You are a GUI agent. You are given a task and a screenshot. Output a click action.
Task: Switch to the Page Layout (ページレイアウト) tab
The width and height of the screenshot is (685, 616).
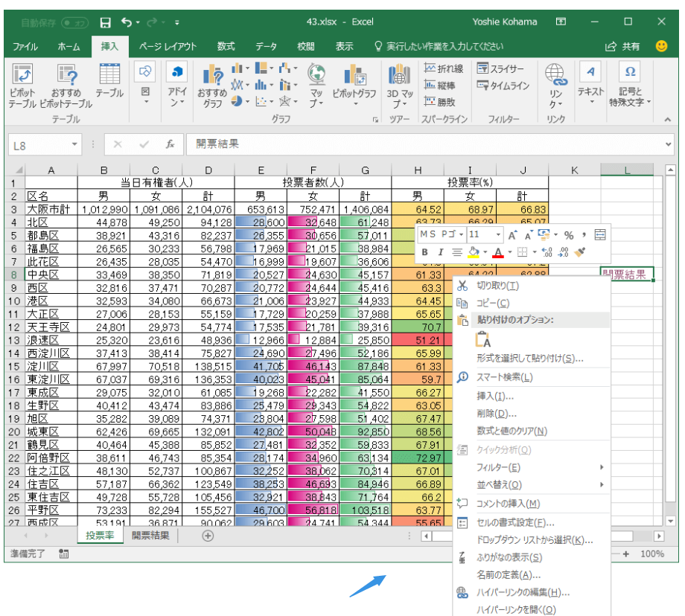(168, 47)
